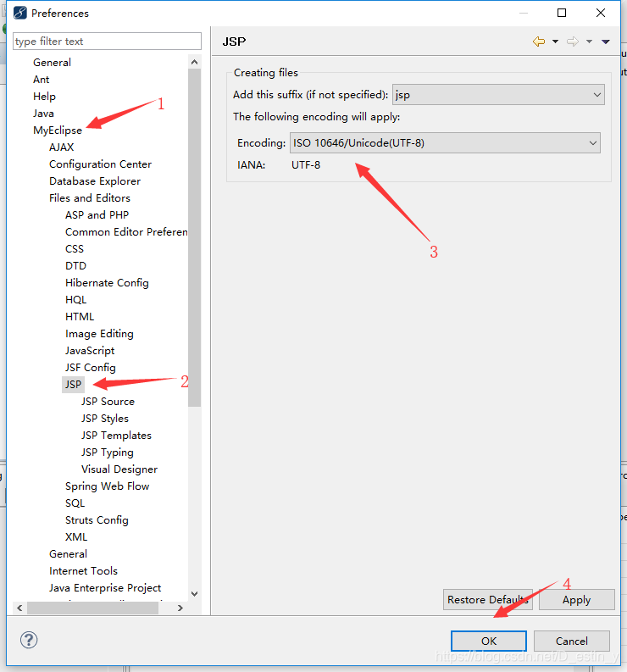Image resolution: width=627 pixels, height=672 pixels.
Task: Select Spring Web Flow entry
Action: click(107, 486)
